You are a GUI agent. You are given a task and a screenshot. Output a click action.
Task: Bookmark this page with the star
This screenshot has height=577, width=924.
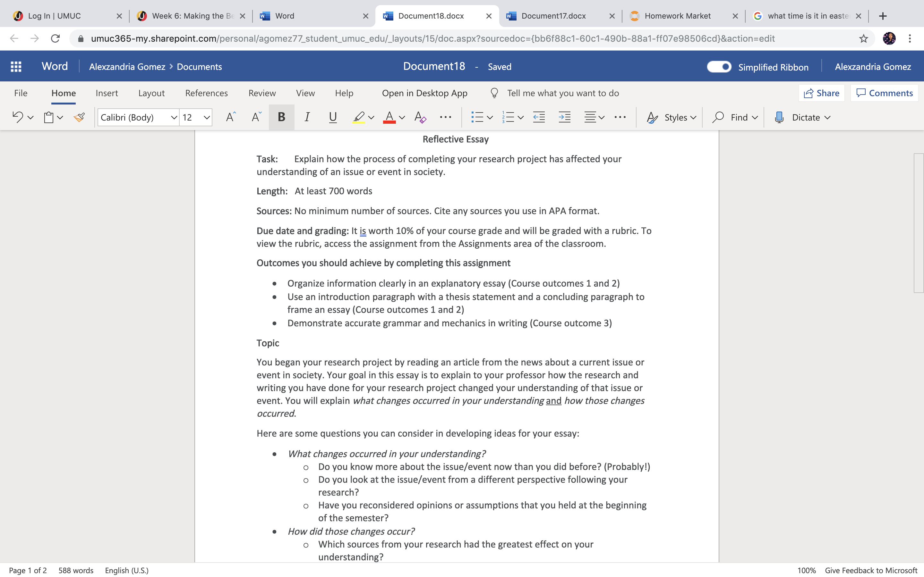point(863,38)
